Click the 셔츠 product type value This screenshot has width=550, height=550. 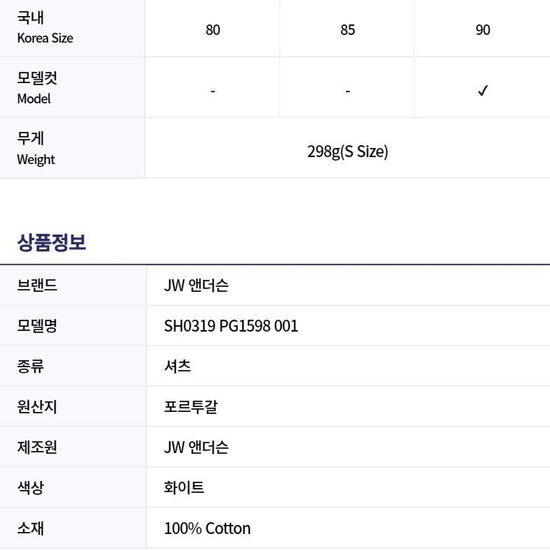click(x=177, y=366)
